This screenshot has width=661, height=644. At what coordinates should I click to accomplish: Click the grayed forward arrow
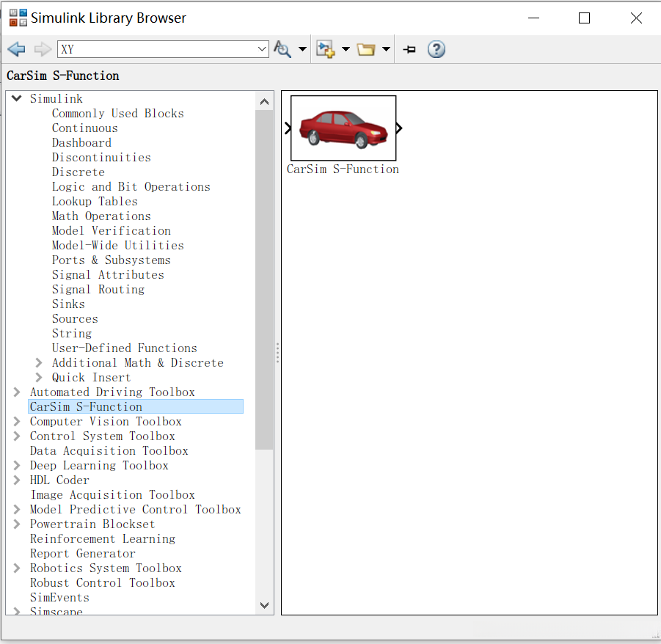[43, 49]
